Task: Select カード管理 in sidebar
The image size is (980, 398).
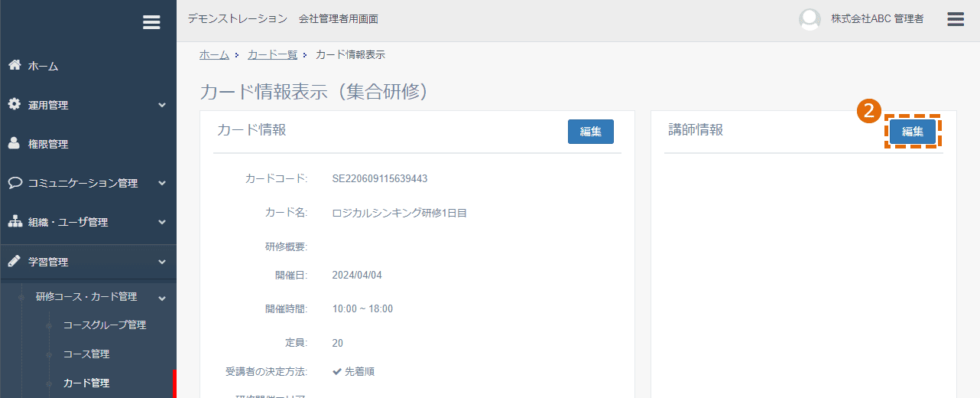Action: [x=86, y=383]
